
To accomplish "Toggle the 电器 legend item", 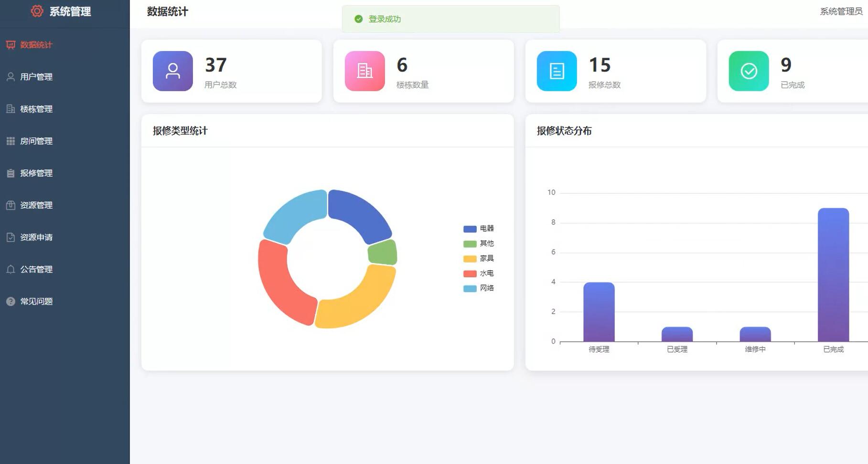I will click(x=479, y=229).
